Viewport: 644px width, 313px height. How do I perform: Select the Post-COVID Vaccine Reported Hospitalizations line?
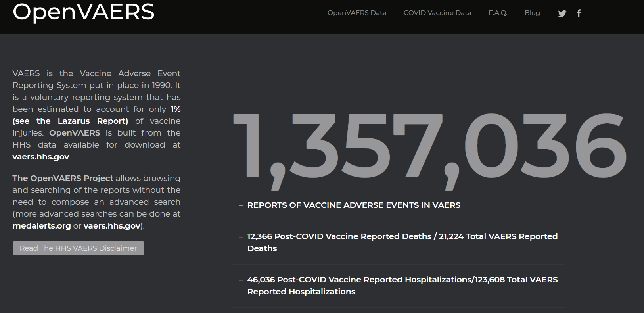click(x=402, y=286)
